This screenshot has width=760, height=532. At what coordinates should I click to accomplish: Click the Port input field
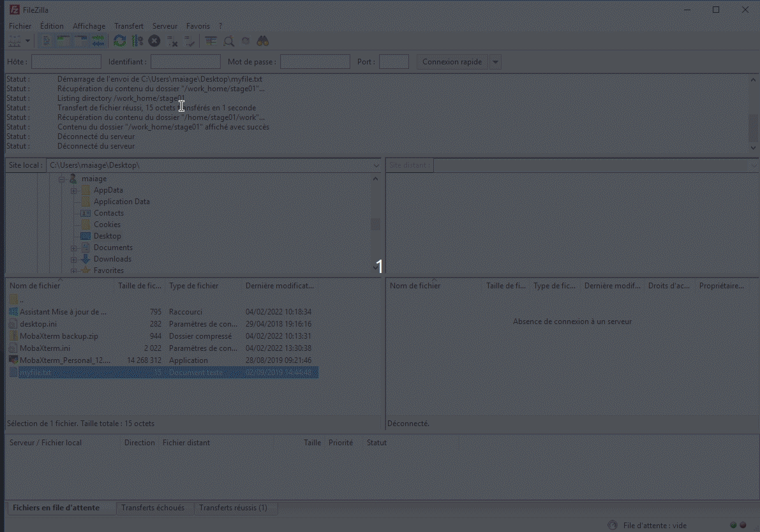(394, 62)
